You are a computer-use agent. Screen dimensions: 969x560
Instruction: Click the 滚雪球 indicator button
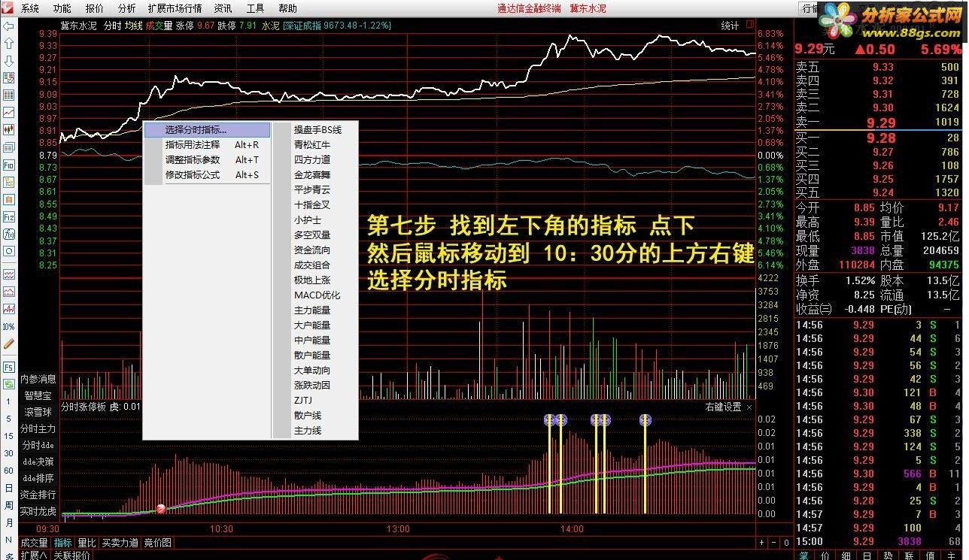[38, 412]
